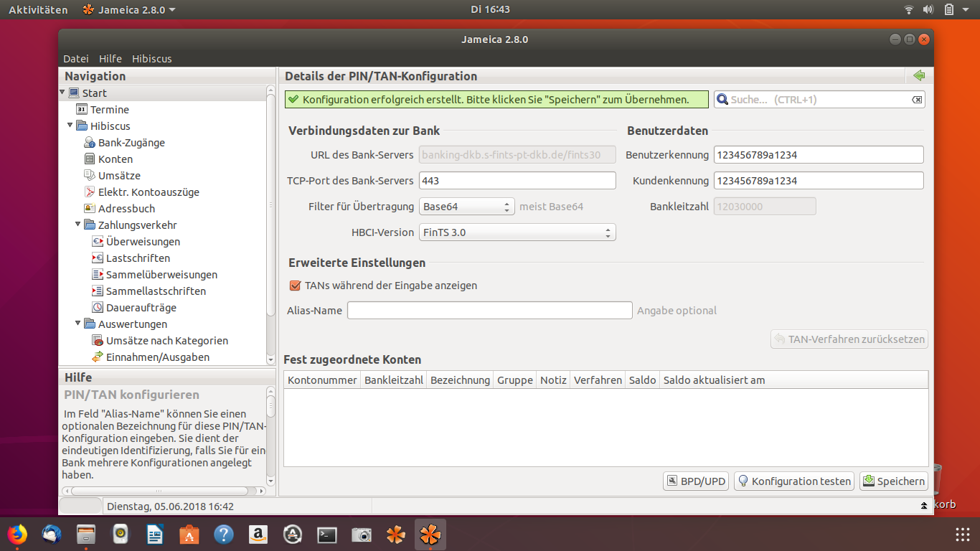
Task: Collapse the Auswertungen tree node
Action: [x=78, y=324]
